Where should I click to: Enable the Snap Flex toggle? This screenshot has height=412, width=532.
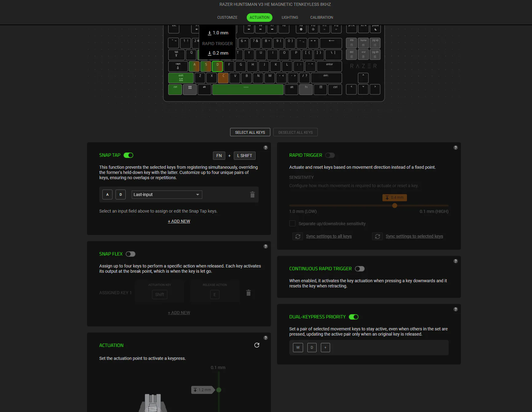131,254
